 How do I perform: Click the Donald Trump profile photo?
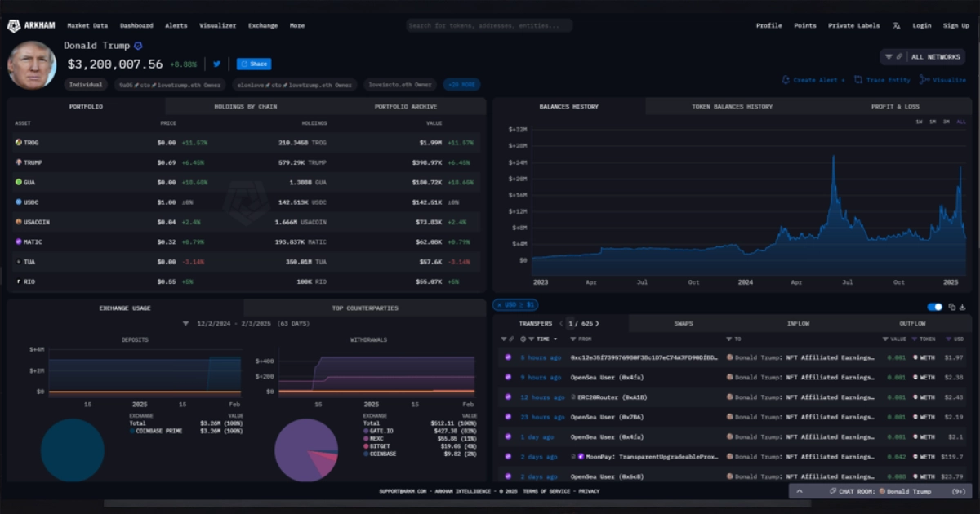tap(32, 65)
